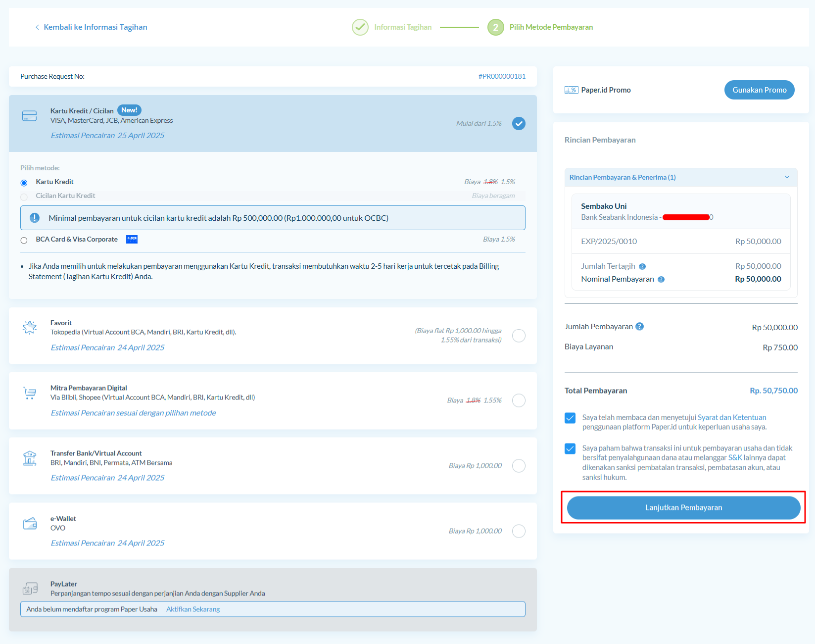Select the Kartu Kredit radio option
The width and height of the screenshot is (815, 644).
pos(24,183)
